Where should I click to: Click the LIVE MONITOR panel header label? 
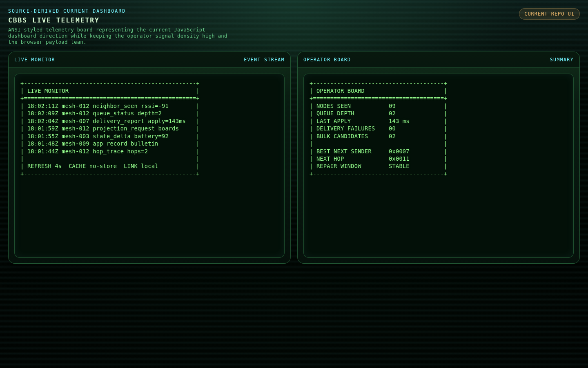click(34, 60)
